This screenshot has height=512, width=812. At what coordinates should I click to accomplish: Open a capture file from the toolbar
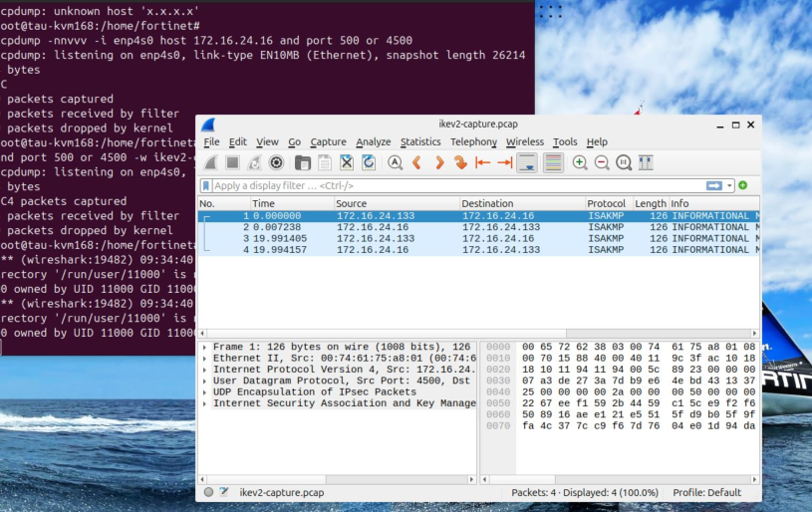[x=303, y=163]
